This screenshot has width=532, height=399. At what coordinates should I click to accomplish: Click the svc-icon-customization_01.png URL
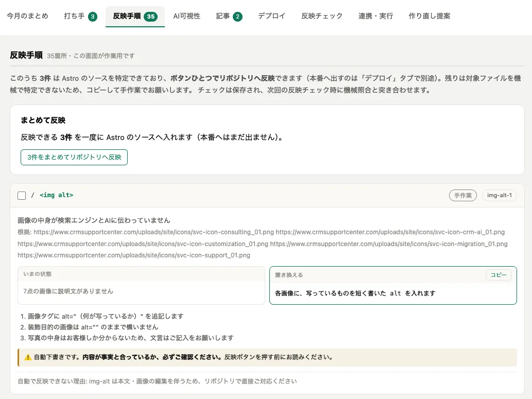pos(143,244)
